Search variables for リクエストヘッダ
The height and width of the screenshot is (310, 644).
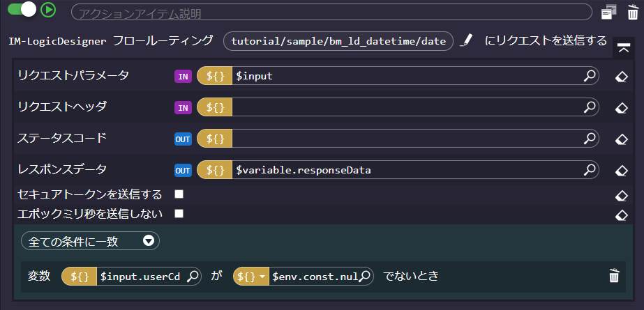click(x=590, y=107)
